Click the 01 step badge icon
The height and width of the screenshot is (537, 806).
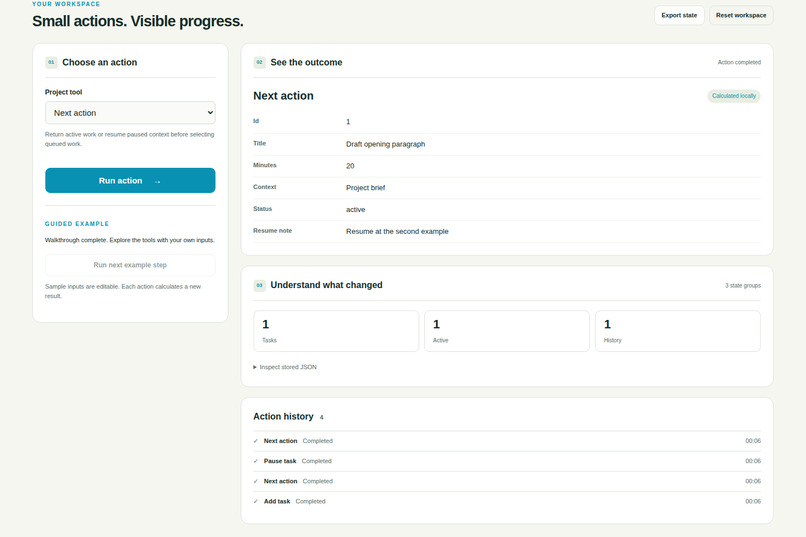[x=51, y=62]
